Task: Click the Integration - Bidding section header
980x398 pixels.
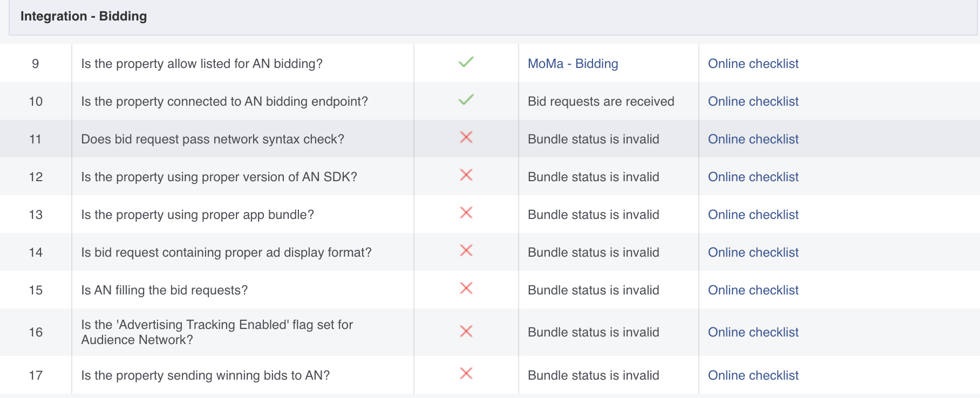Action: click(x=84, y=16)
